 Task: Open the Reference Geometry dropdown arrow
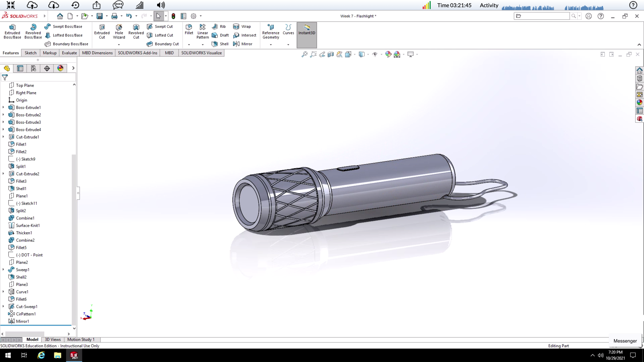271,45
